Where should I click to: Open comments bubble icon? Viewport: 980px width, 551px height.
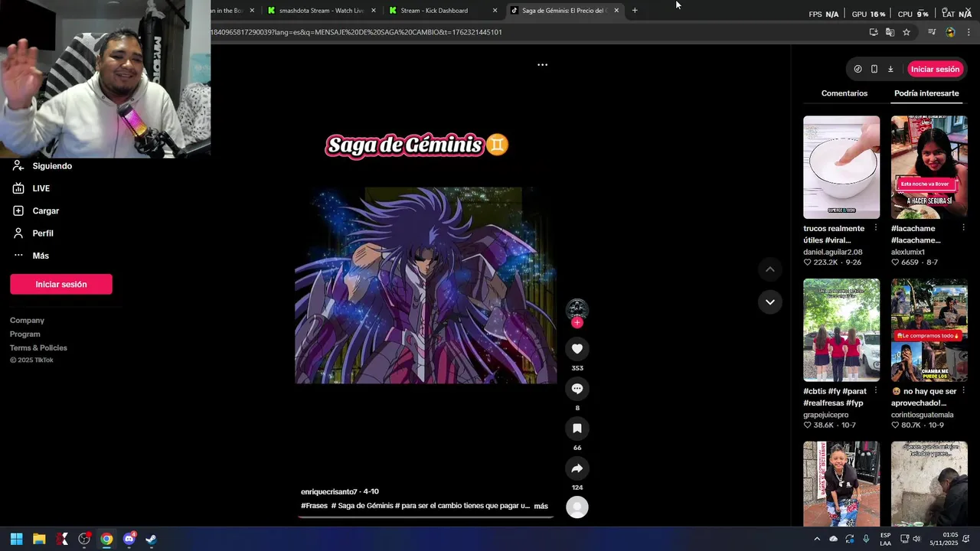[x=577, y=389]
